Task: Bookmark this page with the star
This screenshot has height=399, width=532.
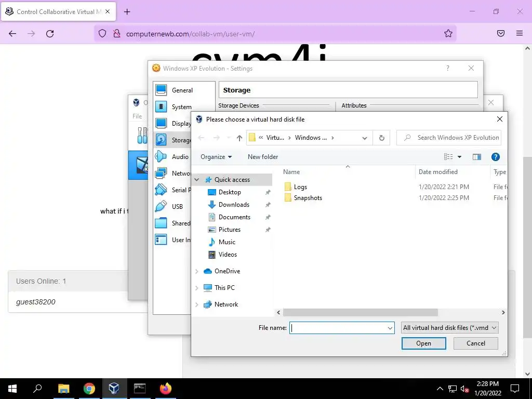Action: tap(448, 34)
